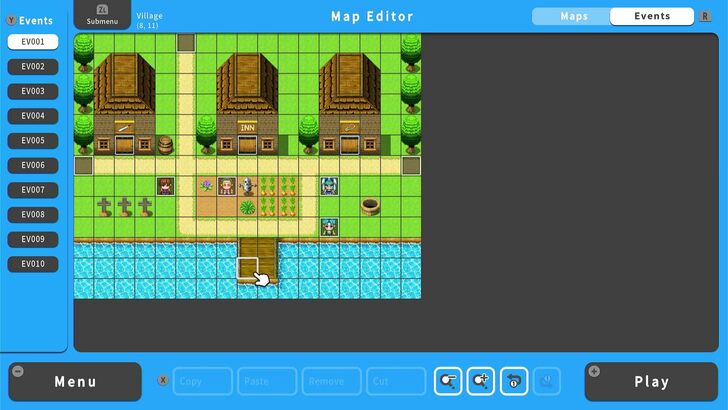Select the stone well tile
The image size is (728, 410).
pos(370,207)
